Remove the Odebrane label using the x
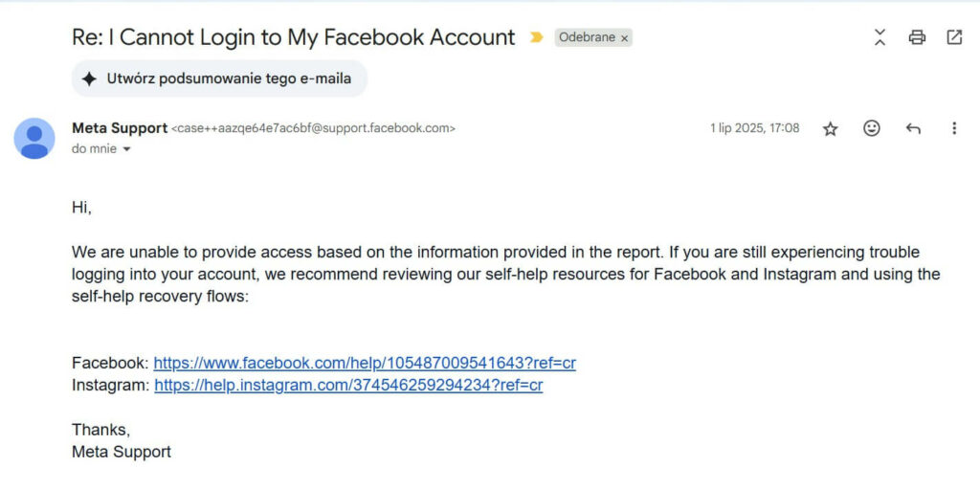This screenshot has height=489, width=980. [624, 38]
